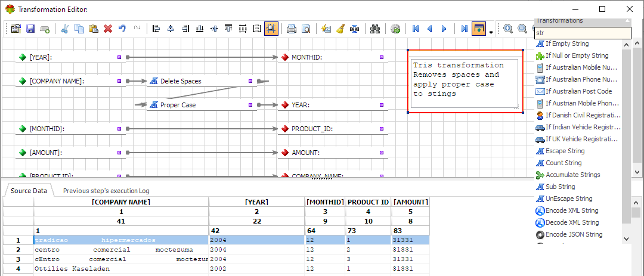Align selected objects to the bottom

(x=200, y=29)
